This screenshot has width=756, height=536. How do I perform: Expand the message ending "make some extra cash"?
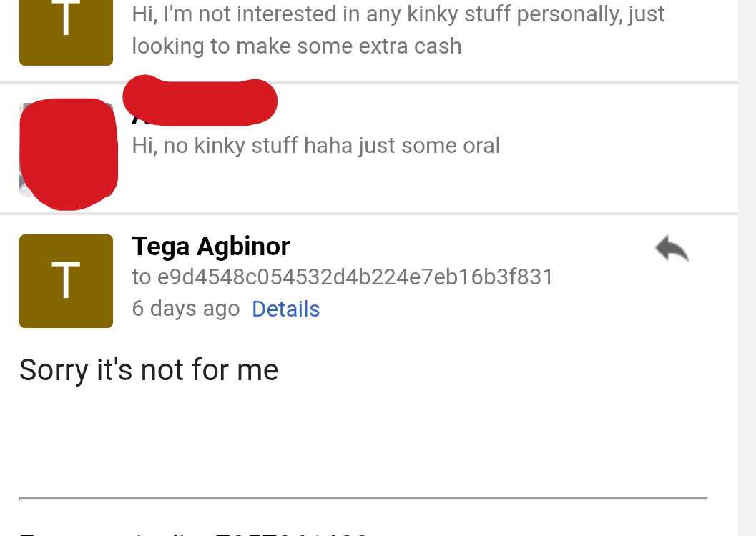369,40
